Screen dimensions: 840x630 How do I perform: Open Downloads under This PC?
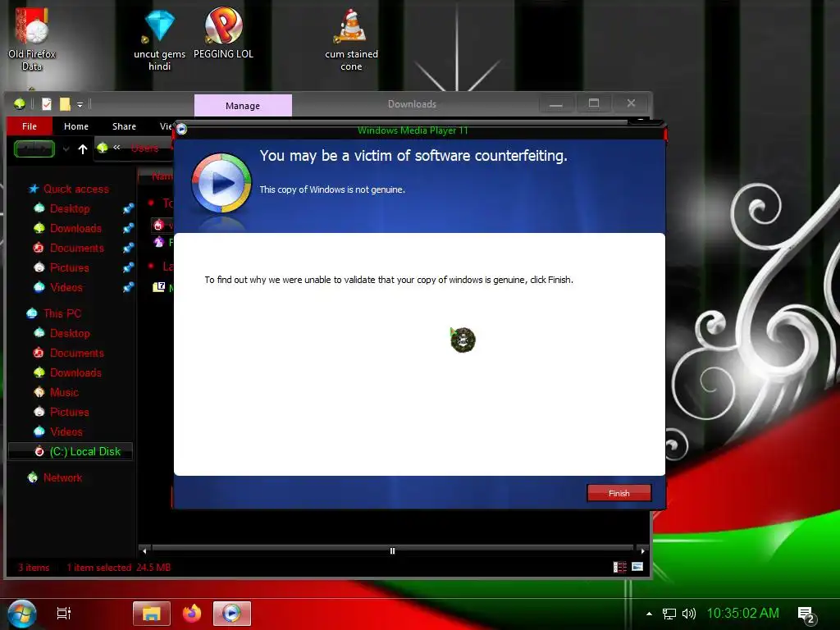(75, 372)
